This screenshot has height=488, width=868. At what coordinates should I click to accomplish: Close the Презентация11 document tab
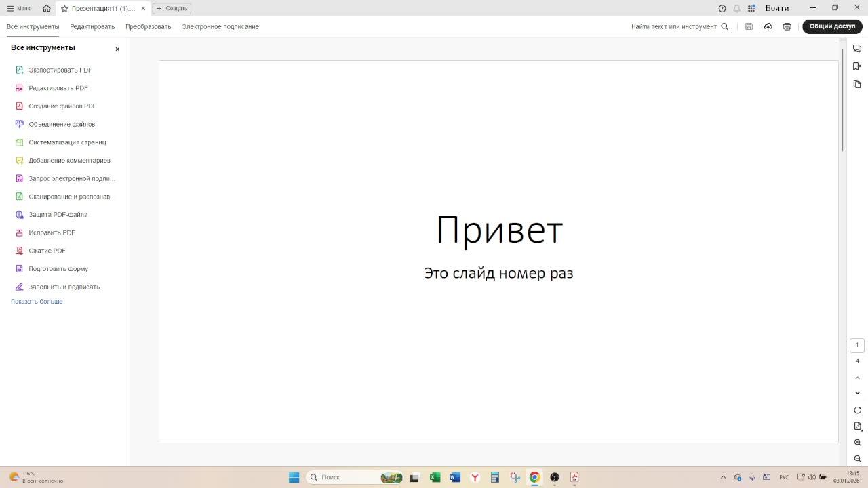[x=143, y=8]
